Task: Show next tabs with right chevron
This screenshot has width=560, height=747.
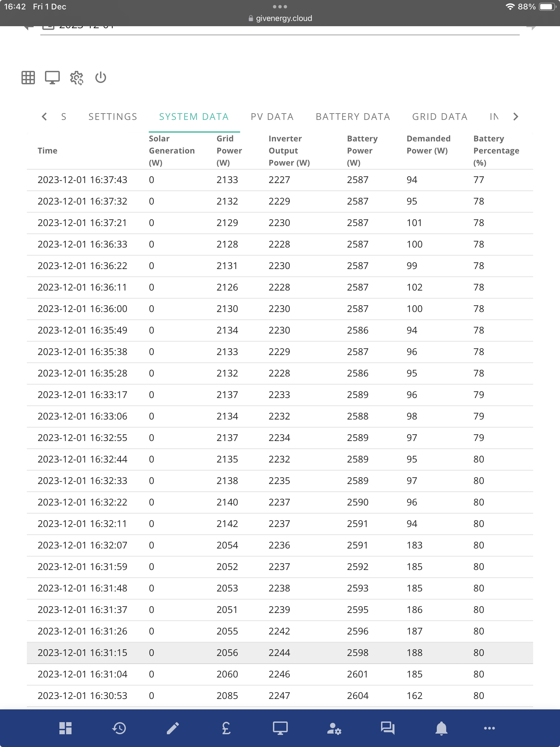Action: tap(515, 117)
